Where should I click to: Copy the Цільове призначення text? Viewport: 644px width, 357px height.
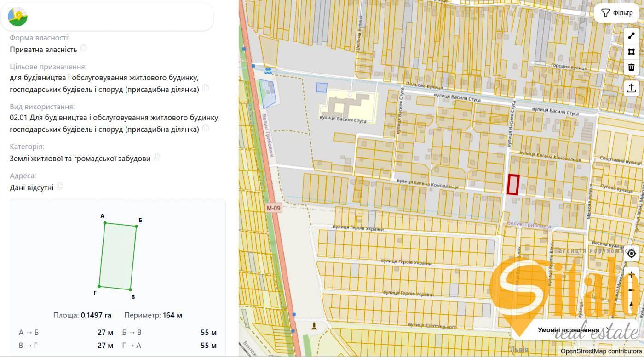[x=206, y=88]
